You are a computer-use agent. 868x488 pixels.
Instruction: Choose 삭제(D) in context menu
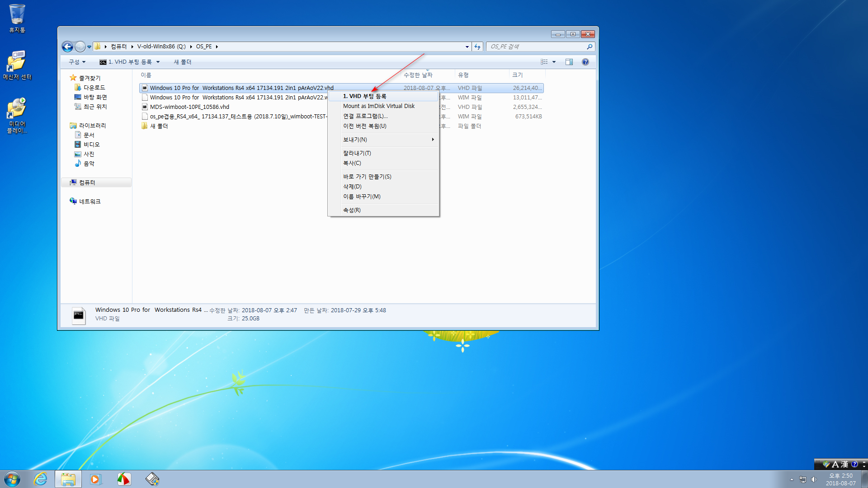tap(383, 187)
